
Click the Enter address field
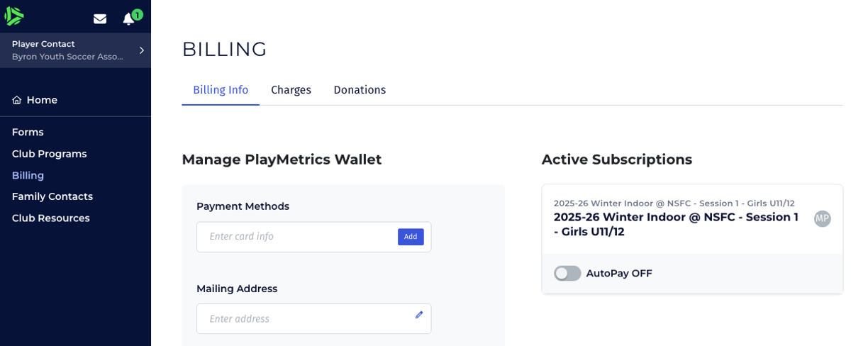click(305, 319)
